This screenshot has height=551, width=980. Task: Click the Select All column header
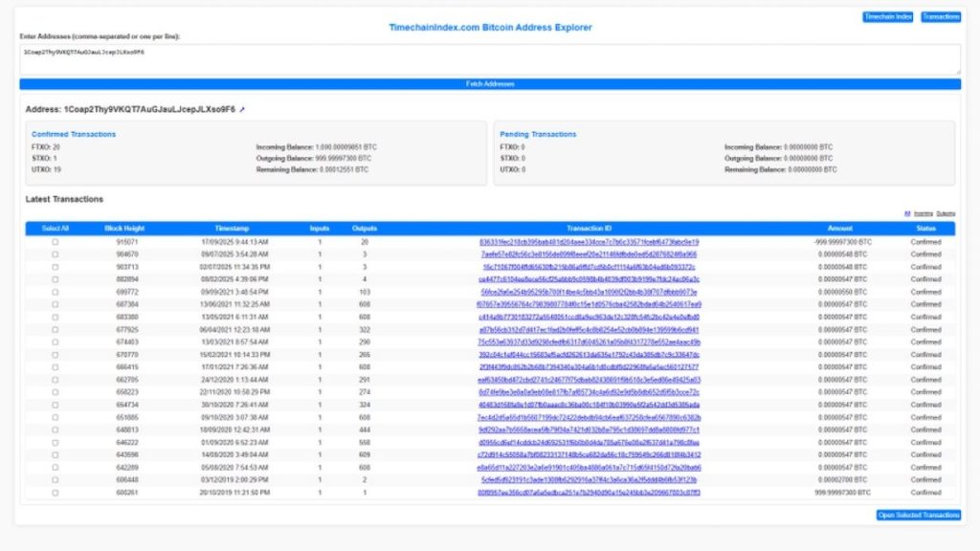click(x=56, y=229)
